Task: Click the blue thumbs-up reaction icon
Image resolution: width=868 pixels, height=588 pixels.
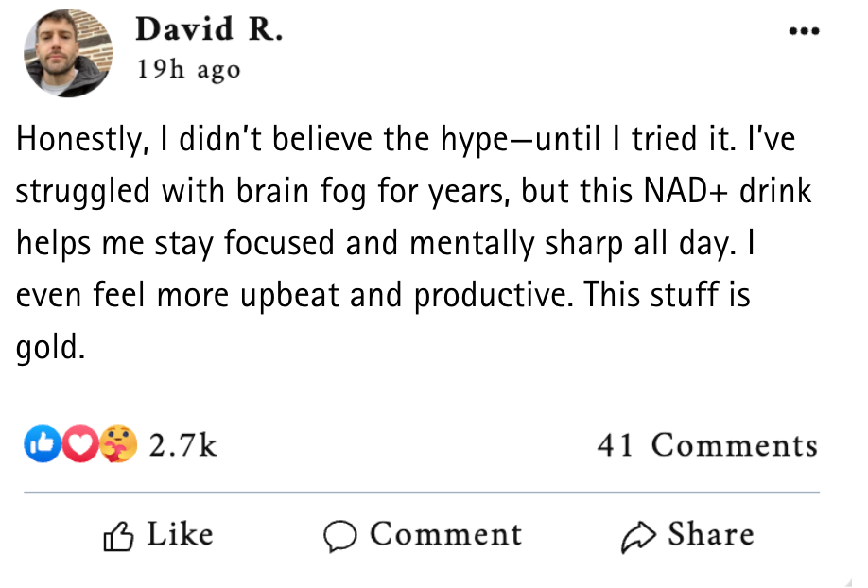Action: 39,443
